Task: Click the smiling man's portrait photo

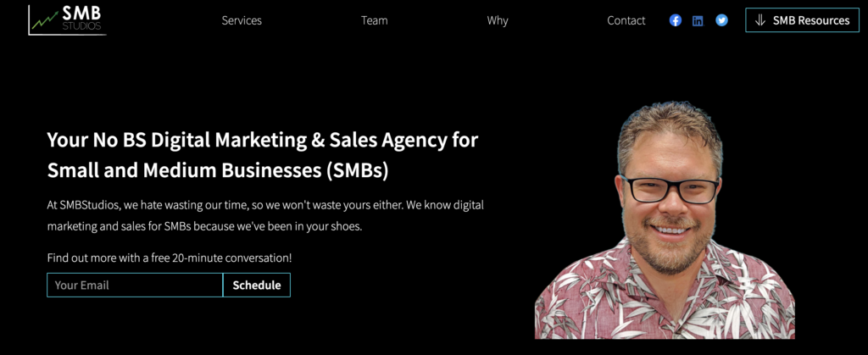Action: point(665,220)
